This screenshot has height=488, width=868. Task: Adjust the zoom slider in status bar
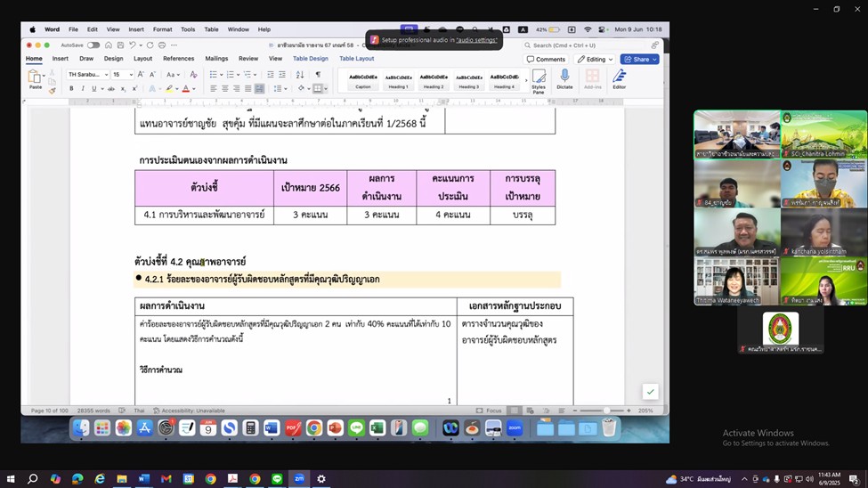pos(606,411)
